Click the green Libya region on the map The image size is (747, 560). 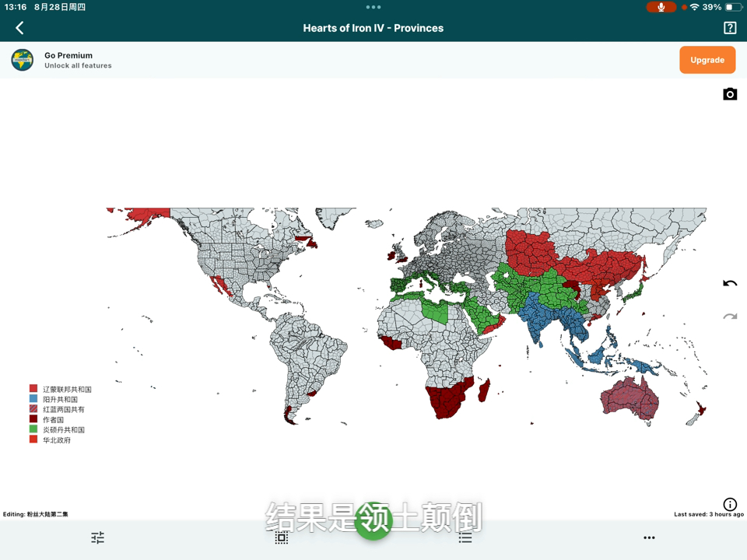click(436, 312)
